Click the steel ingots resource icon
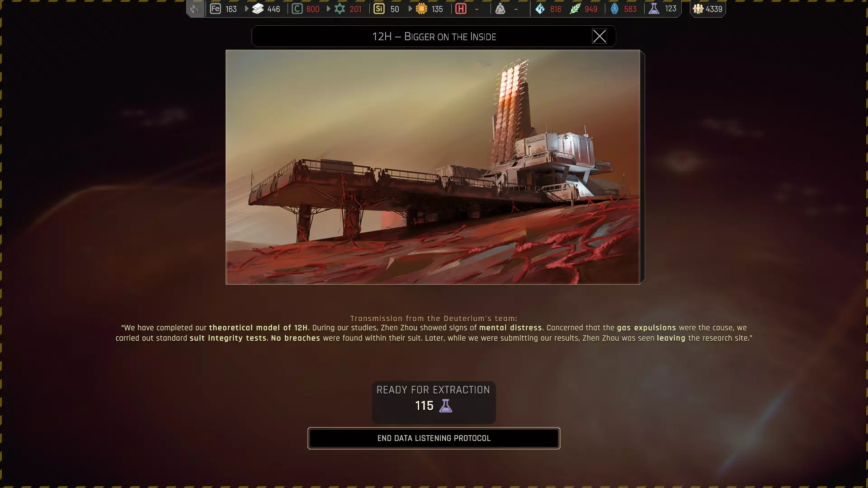 258,9
